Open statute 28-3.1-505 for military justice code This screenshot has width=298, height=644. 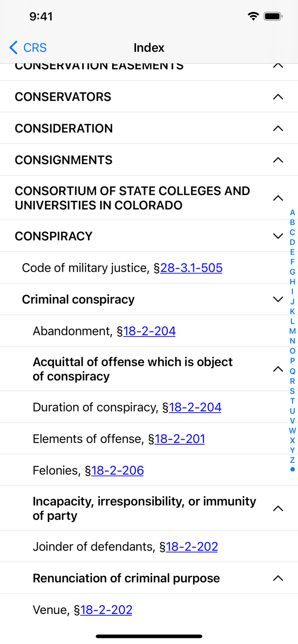coord(191,268)
